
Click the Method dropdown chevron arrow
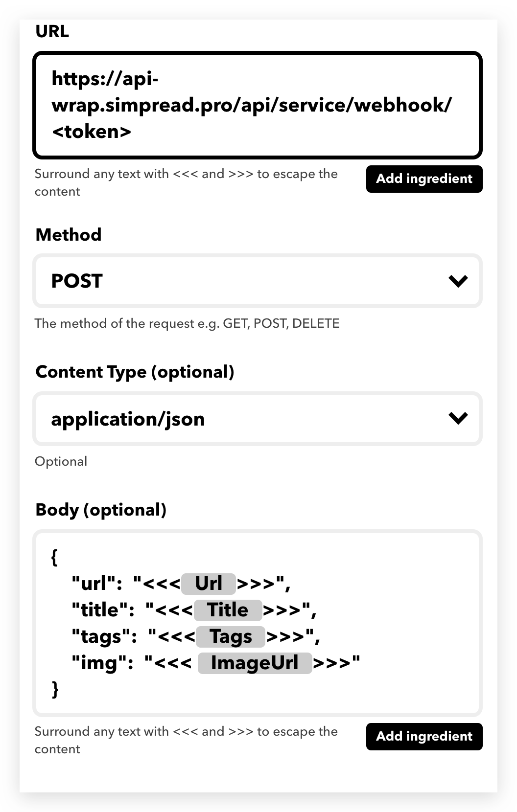tap(458, 281)
